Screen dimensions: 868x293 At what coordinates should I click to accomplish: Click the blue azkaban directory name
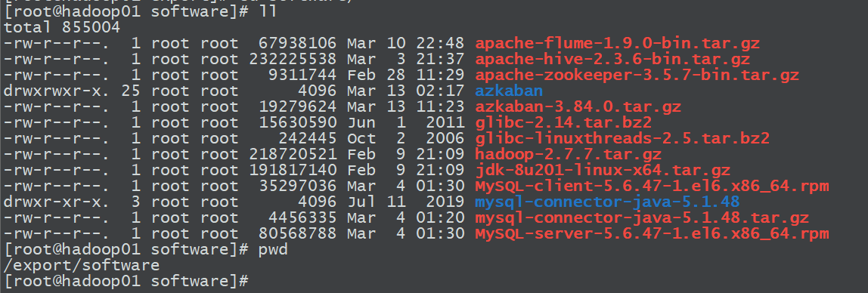(509, 91)
